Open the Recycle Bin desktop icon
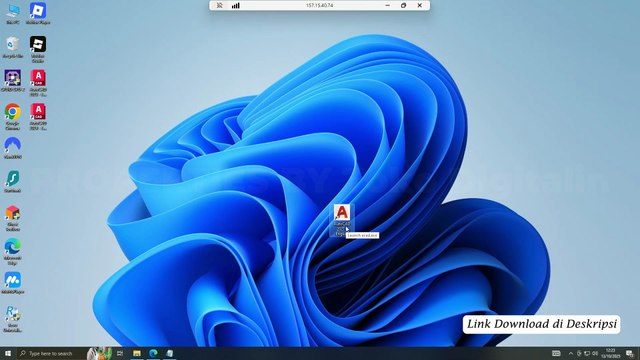This screenshot has width=640, height=360. tap(13, 47)
